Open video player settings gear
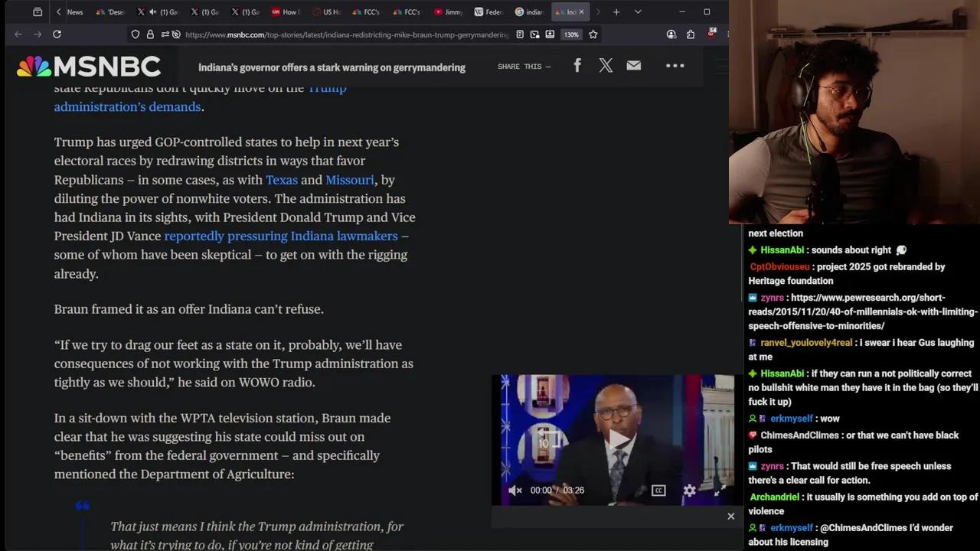980x551 pixels. [690, 491]
